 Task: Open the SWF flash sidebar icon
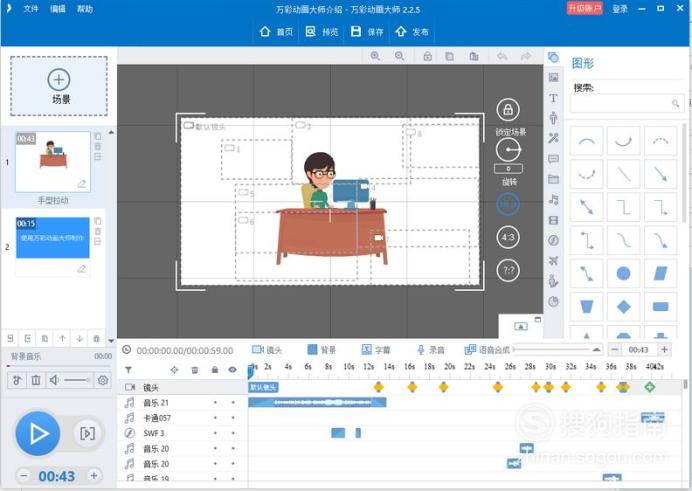[553, 240]
